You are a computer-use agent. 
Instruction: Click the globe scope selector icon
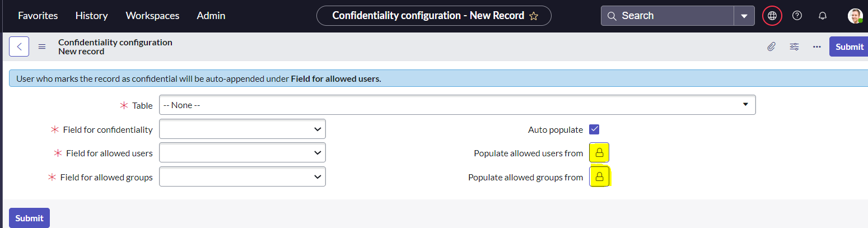click(772, 16)
